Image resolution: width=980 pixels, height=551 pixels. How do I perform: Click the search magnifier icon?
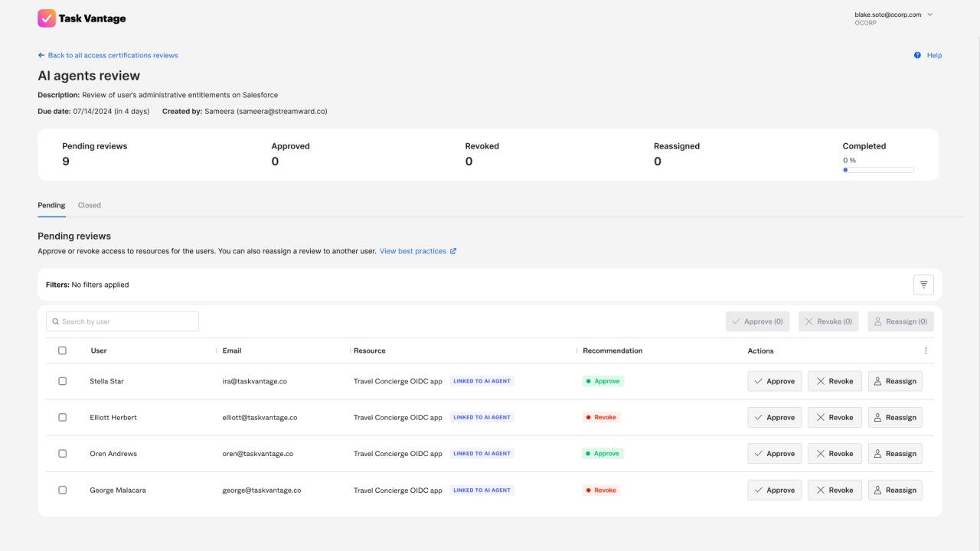54,321
